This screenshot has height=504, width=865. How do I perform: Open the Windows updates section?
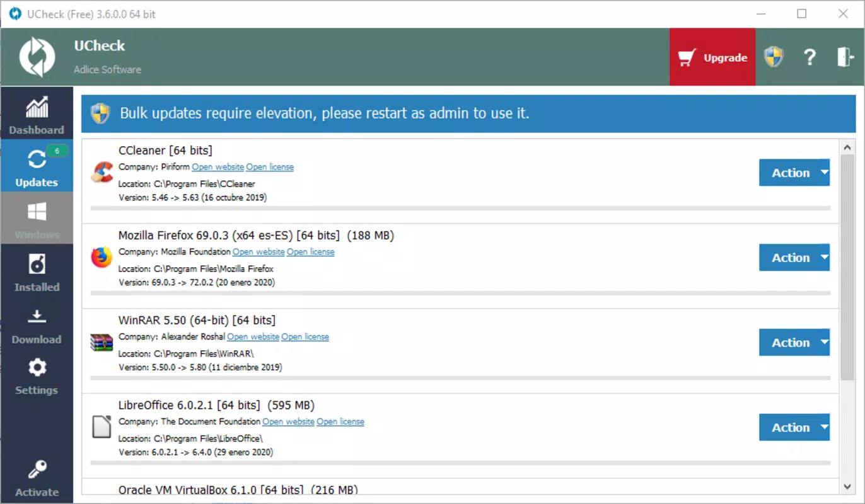tap(37, 218)
